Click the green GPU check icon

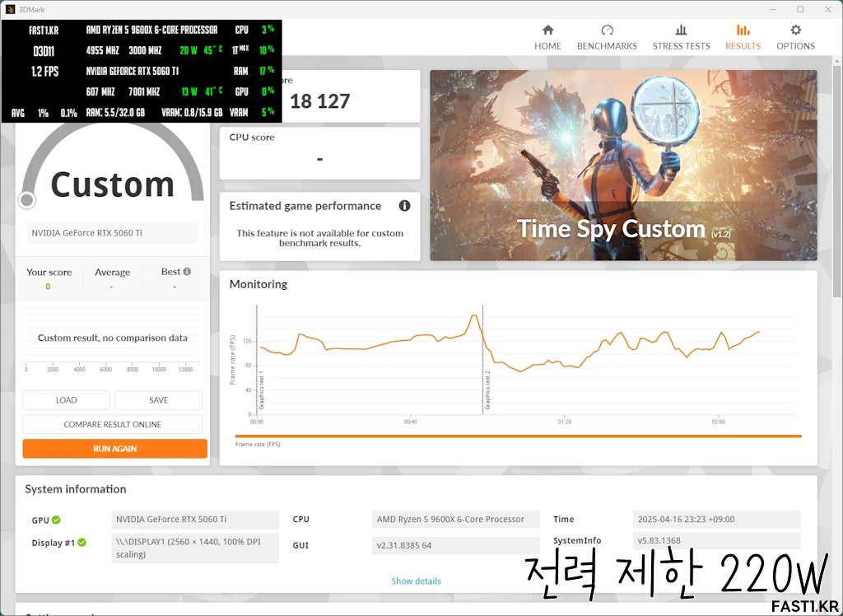(x=56, y=520)
